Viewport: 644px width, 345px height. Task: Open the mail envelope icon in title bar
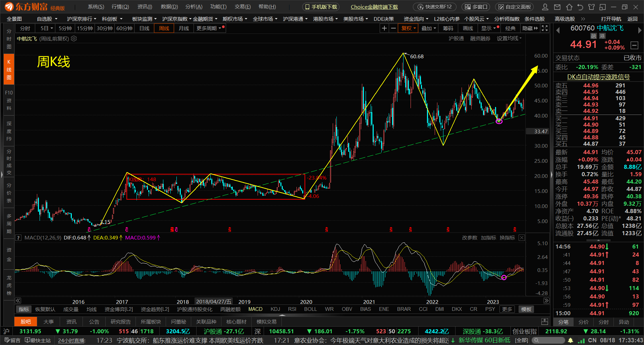[x=557, y=7]
